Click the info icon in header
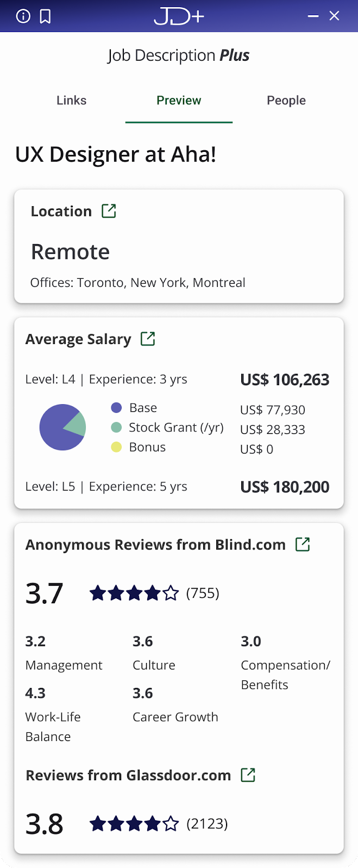Viewport: 358px width, 868px height. pyautogui.click(x=23, y=16)
